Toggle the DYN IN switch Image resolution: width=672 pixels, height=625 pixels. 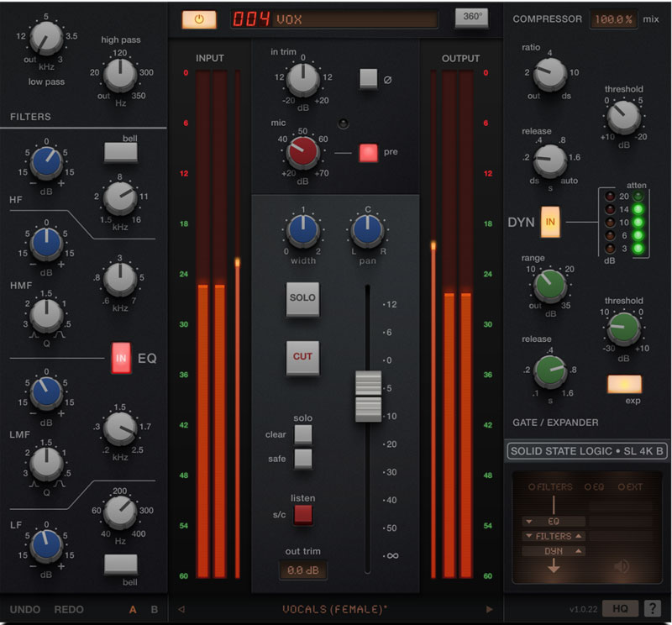click(550, 222)
